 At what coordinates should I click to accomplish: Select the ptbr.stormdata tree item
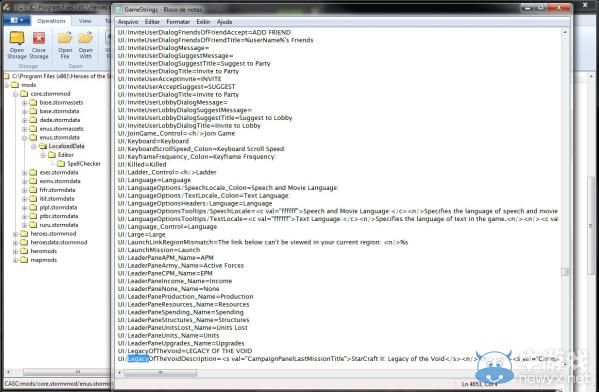[x=58, y=216]
